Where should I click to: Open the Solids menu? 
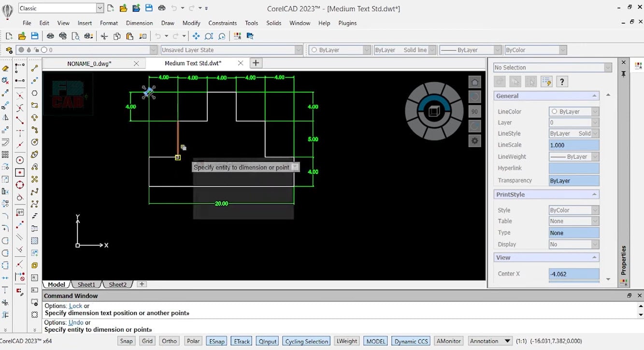pyautogui.click(x=273, y=23)
